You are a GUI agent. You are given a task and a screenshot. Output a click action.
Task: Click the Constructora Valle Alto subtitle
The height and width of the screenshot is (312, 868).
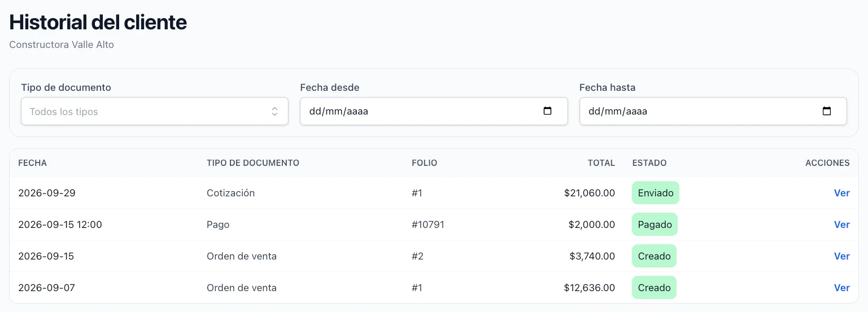pyautogui.click(x=62, y=45)
